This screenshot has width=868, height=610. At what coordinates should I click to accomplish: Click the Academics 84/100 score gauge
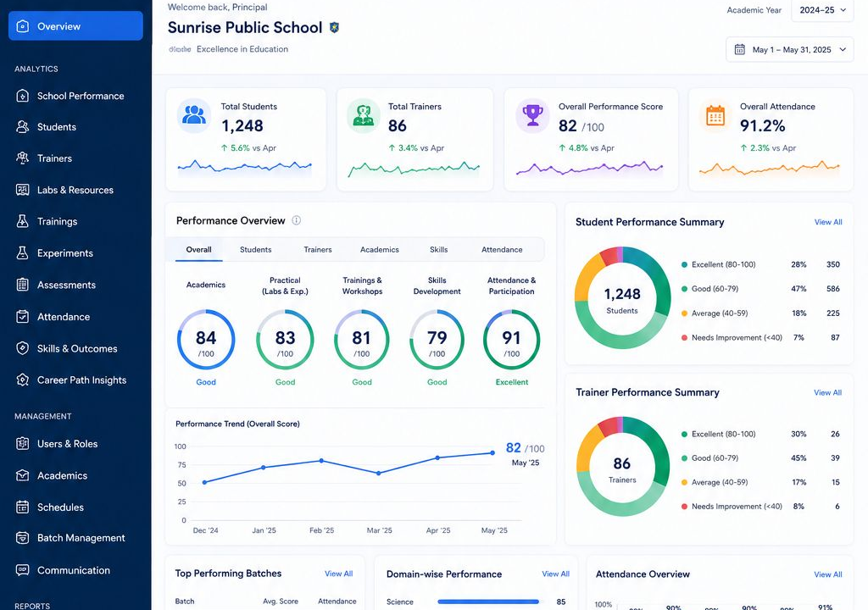[x=206, y=340]
